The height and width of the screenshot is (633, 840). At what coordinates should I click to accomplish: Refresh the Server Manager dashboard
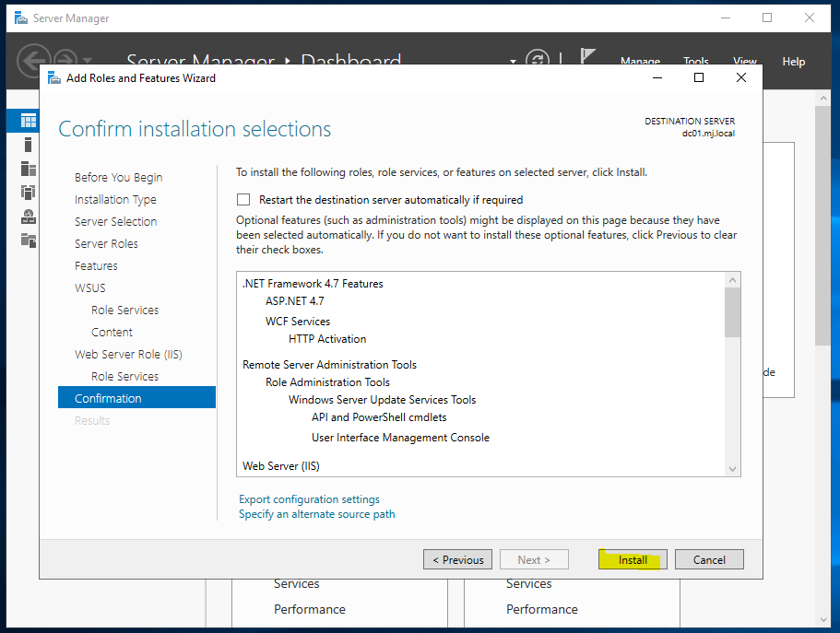538,60
